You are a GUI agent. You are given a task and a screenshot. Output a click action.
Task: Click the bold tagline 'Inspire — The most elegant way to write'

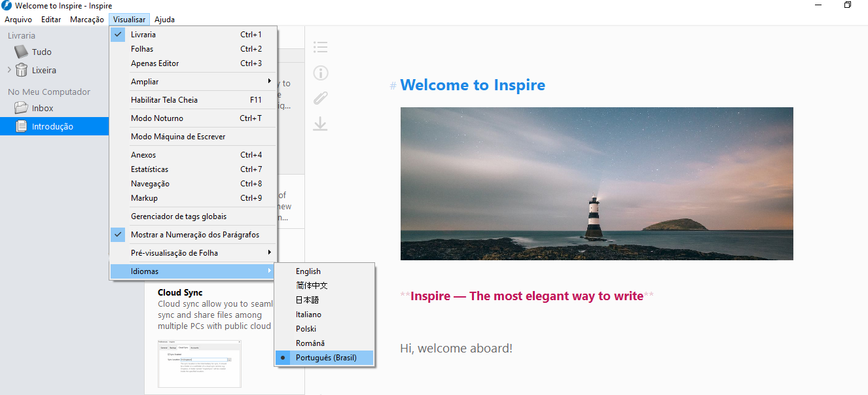pos(527,296)
